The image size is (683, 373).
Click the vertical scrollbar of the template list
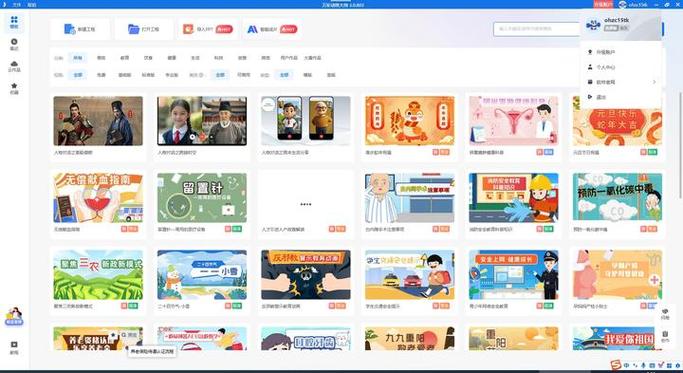680,144
